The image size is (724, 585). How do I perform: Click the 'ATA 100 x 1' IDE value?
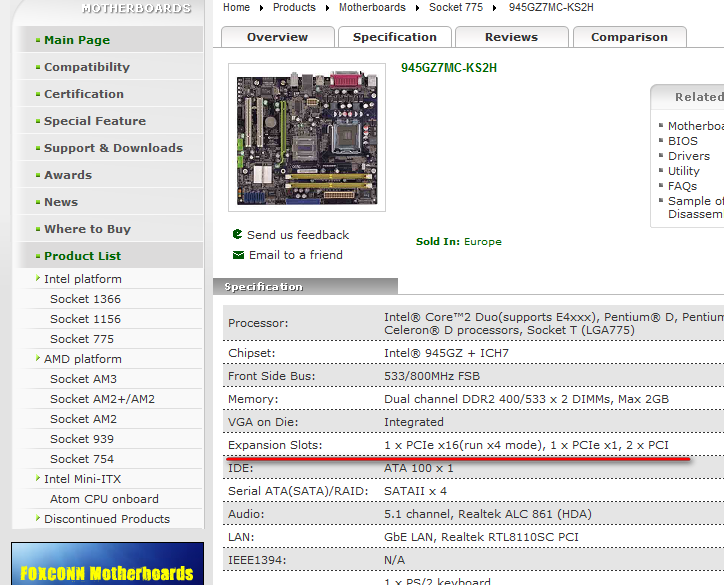[x=419, y=468]
